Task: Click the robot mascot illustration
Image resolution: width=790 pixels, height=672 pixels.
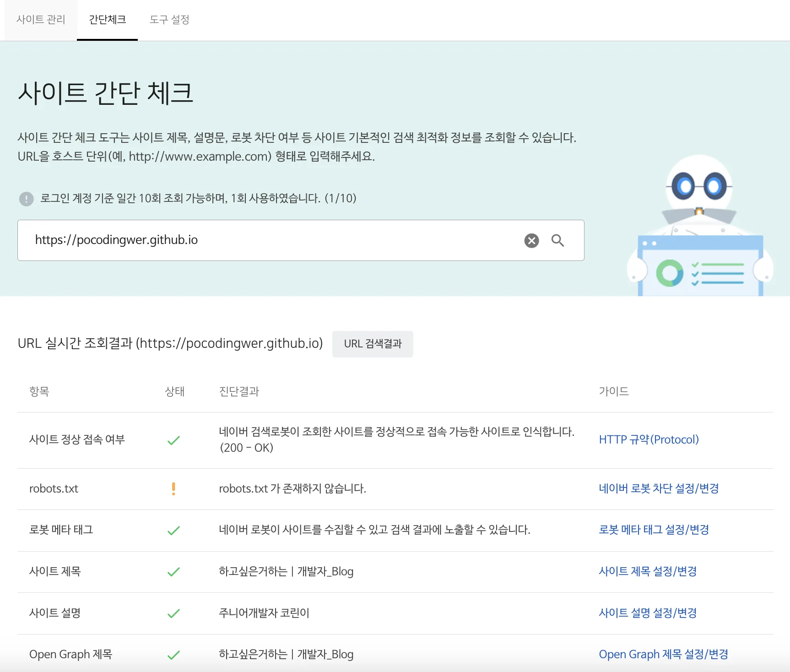Action: tap(700, 225)
